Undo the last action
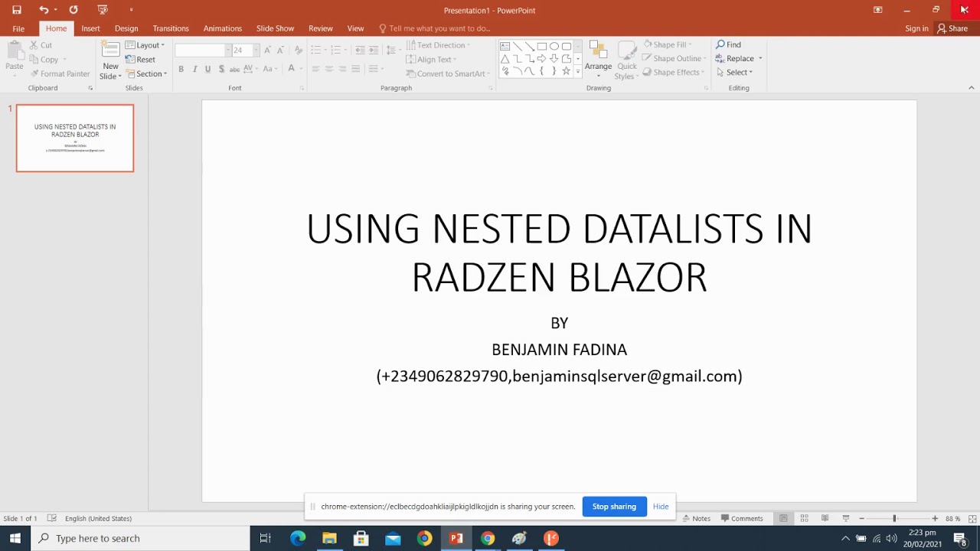The image size is (980, 551). pos(44,10)
